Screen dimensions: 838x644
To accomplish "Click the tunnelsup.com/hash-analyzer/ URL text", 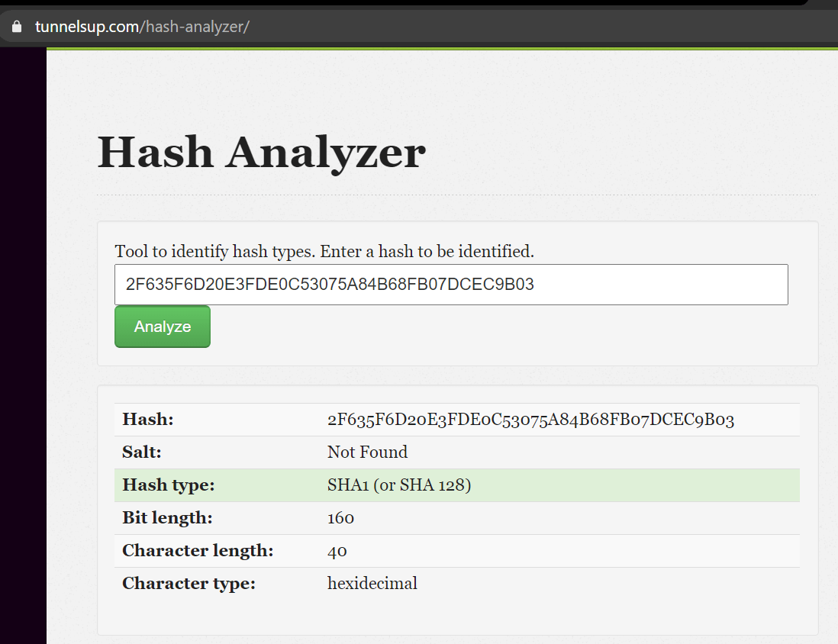I will pyautogui.click(x=142, y=26).
